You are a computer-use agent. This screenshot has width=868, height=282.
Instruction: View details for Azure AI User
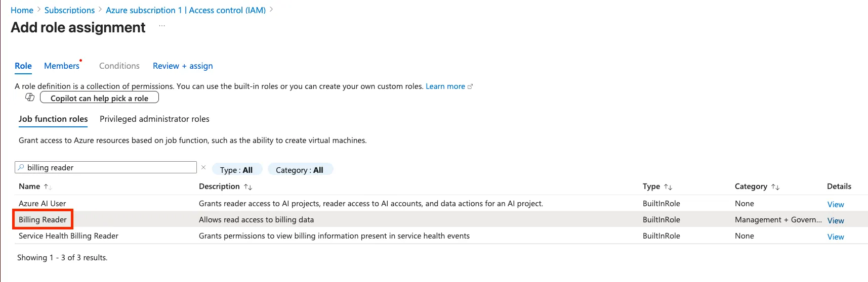(x=836, y=204)
